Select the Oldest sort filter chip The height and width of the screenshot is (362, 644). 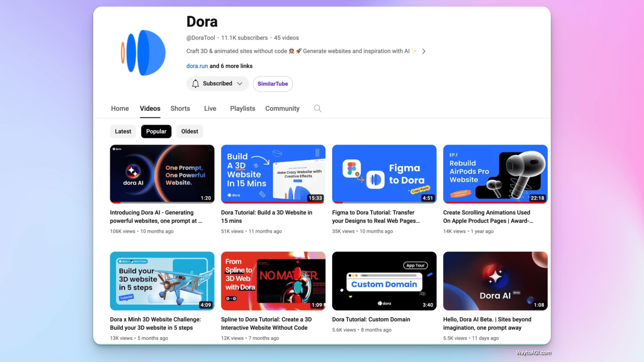[190, 131]
